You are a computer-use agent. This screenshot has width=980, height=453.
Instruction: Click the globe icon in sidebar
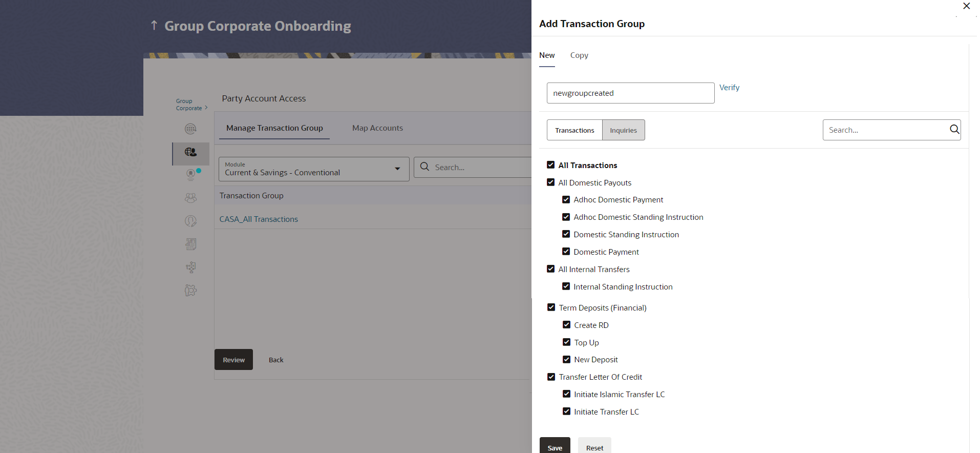190,129
